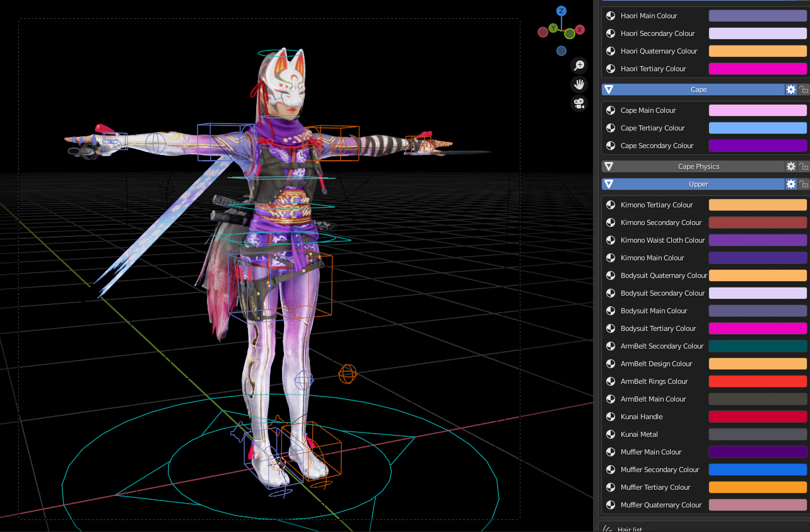Open Cape Secondary Colour swatch

click(x=758, y=146)
